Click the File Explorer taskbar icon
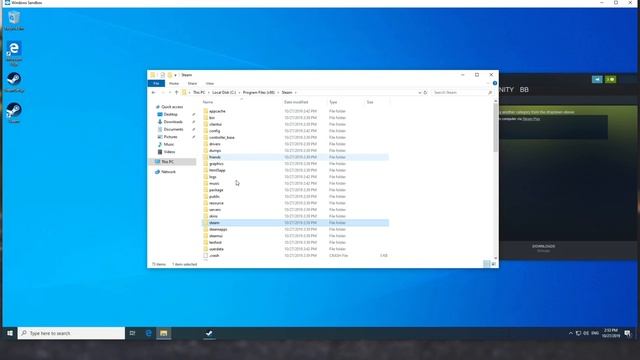640x360 pixels. pyautogui.click(x=164, y=333)
